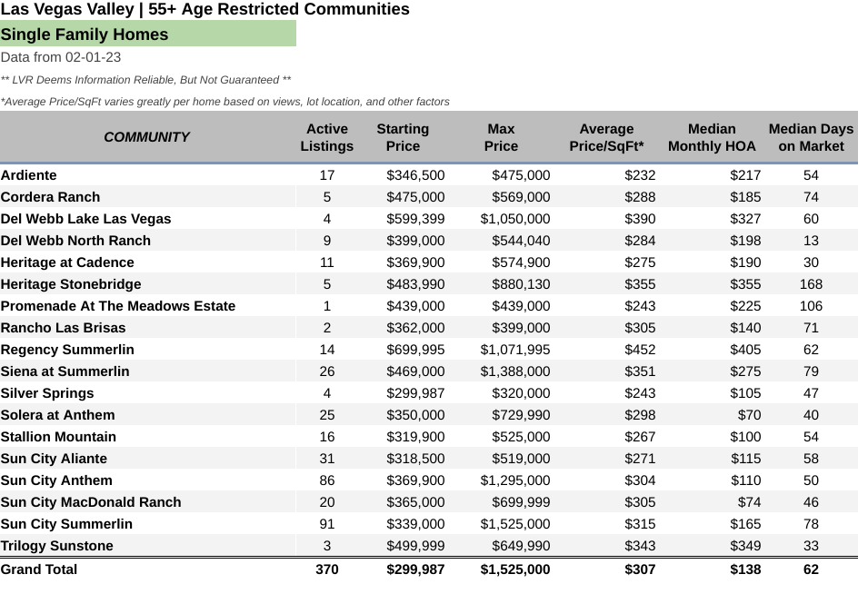
Task: Click Sun City Anthem active listings 86
Action: [x=326, y=480]
